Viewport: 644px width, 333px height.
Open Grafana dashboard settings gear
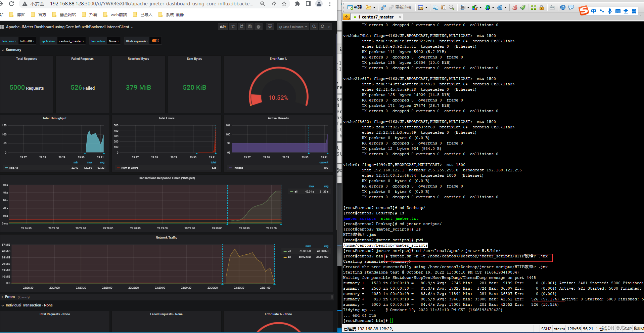coord(259,27)
